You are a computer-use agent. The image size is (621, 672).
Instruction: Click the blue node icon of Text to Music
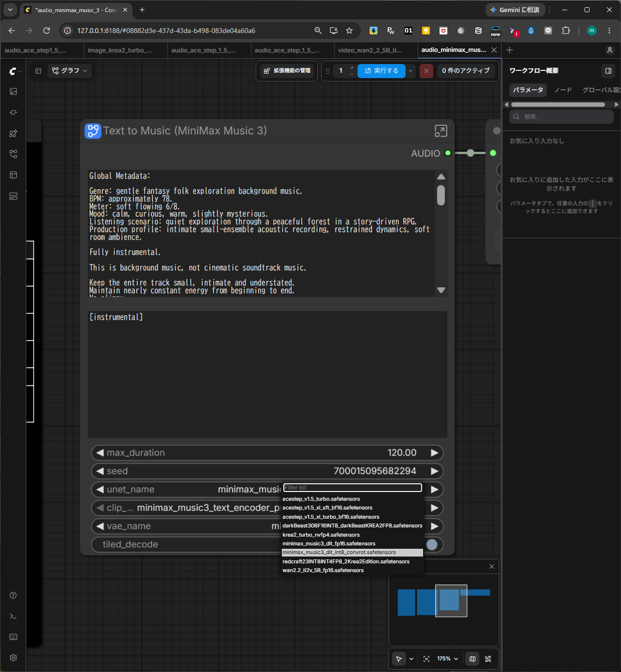pos(93,131)
